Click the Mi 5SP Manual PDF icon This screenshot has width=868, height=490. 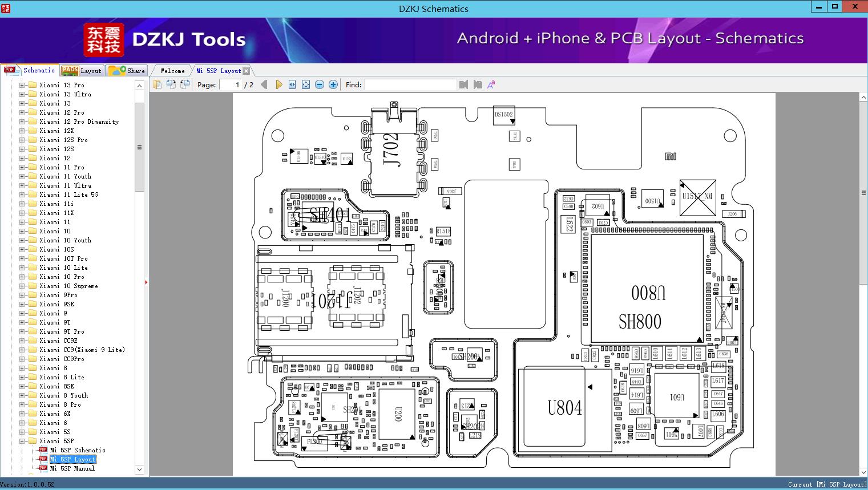pyautogui.click(x=43, y=468)
